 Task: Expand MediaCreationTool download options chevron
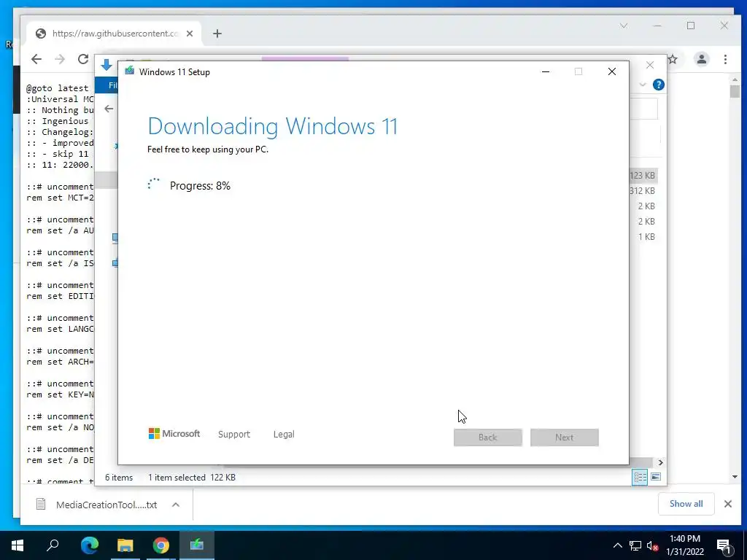[176, 505]
